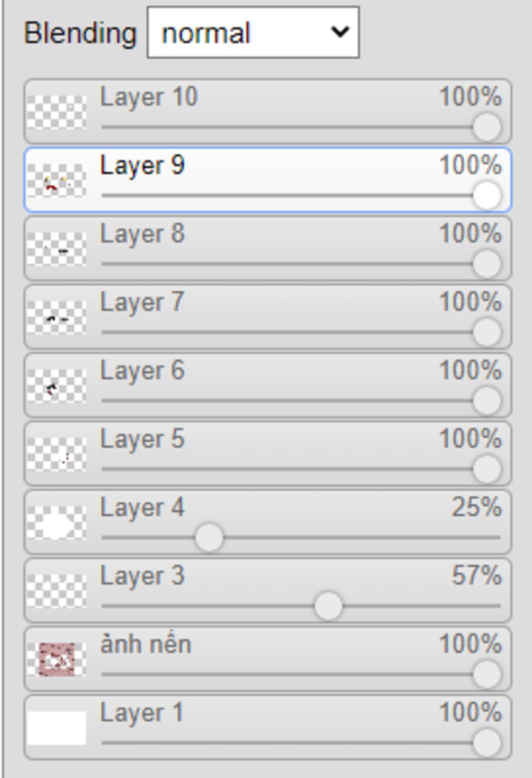Select the ảnh nền layer thumbnail
532x778 pixels.
pos(57,660)
